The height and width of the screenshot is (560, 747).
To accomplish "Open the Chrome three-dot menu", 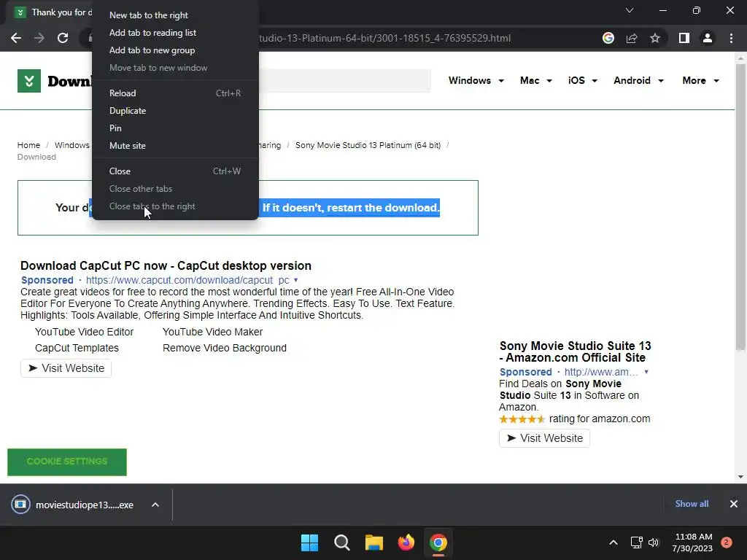I will pos(731,38).
